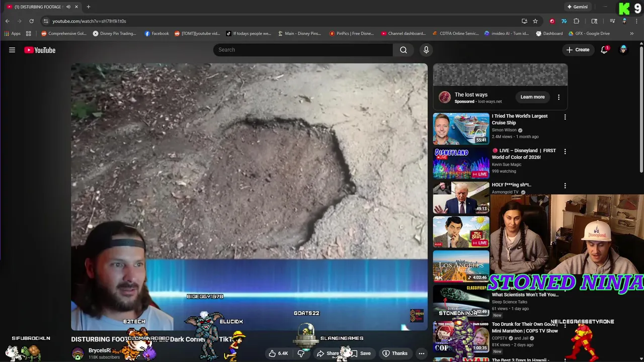Visit Kevin Sue Magic channel name
The image size is (644, 362).
pyautogui.click(x=506, y=164)
